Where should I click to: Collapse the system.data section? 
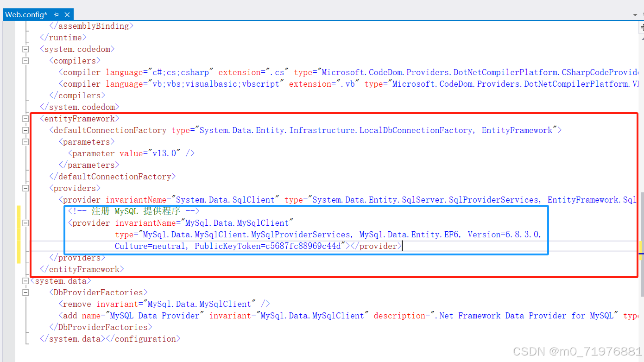(x=25, y=280)
